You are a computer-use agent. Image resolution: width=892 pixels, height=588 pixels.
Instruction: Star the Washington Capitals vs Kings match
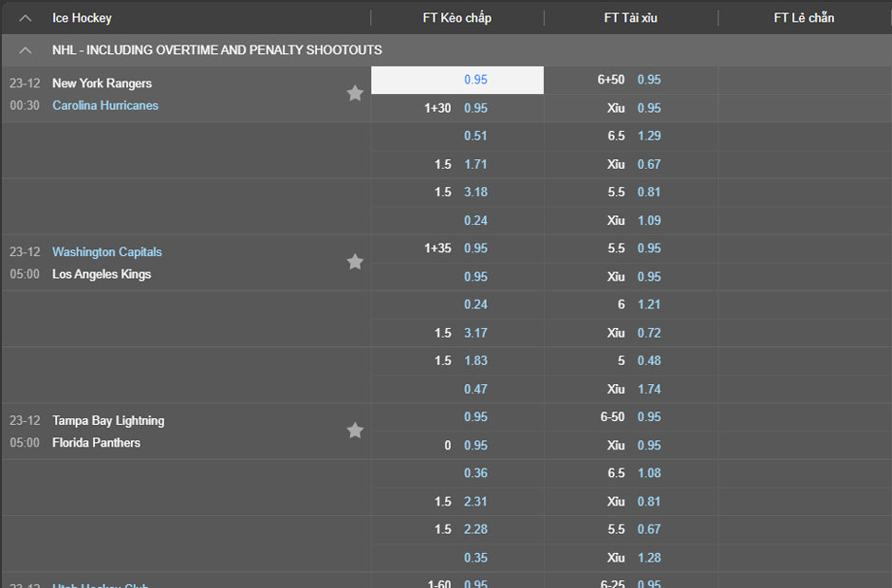point(355,262)
